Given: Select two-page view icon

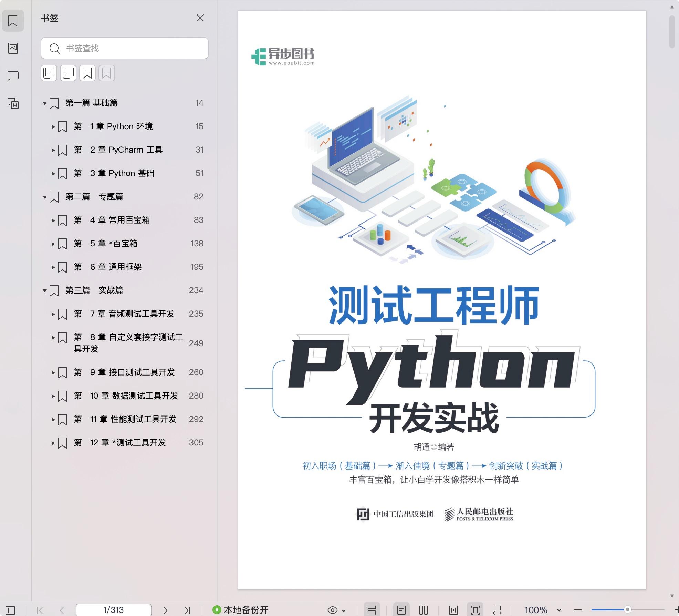Looking at the screenshot, I should [x=424, y=610].
